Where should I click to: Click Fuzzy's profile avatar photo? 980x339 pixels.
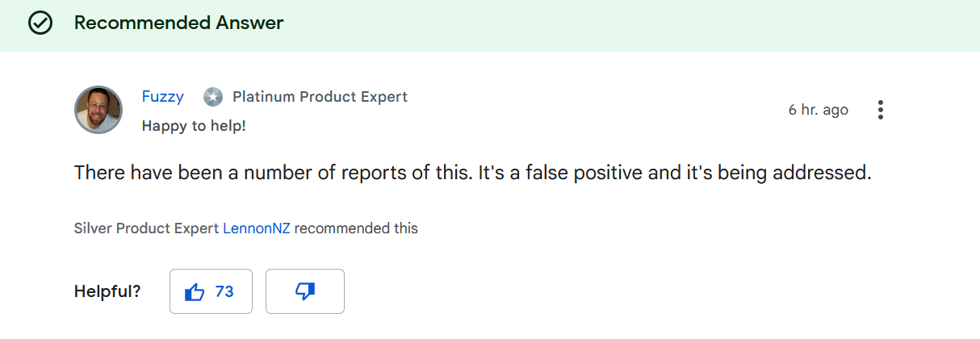pos(98,110)
